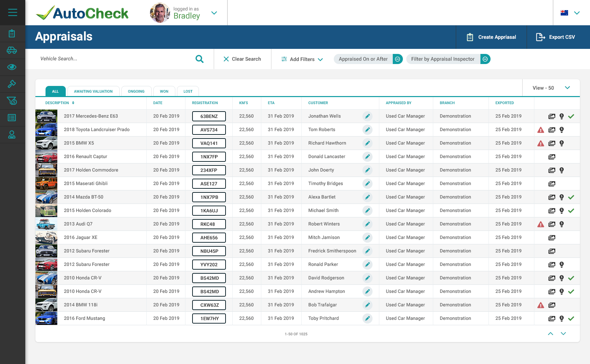The image size is (590, 364).
Task: Remove the Filter by Appraisal Inspector filter
Action: 485,59
